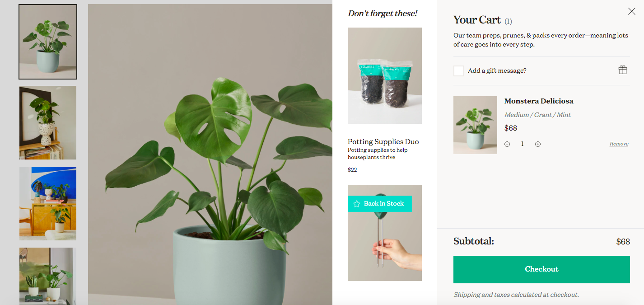Image resolution: width=644 pixels, height=305 pixels.
Task: Remove Monstera Deliciosa from the cart
Action: pos(619,144)
